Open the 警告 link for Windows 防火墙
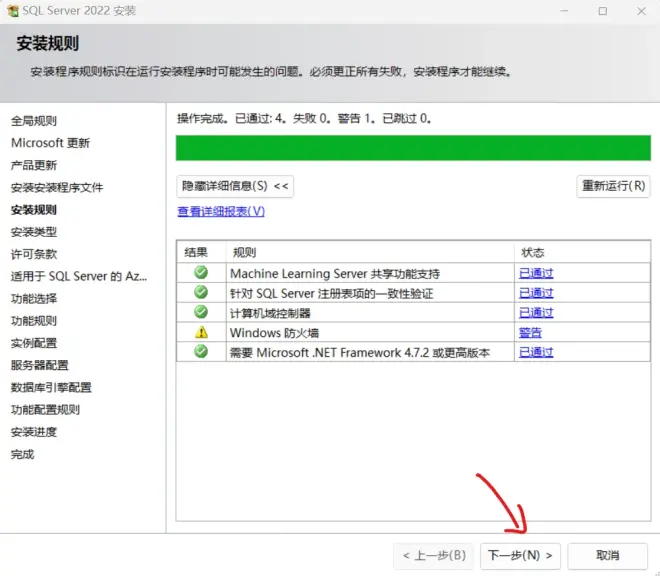The image size is (660, 576). click(x=530, y=333)
